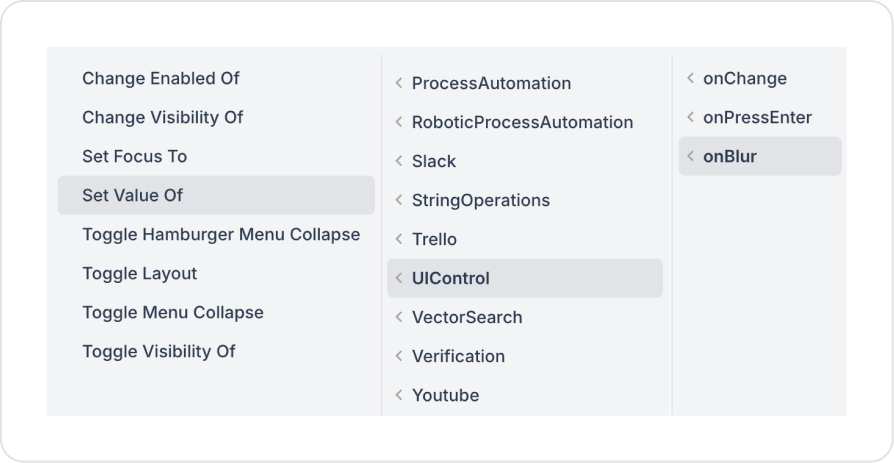Expand the RoboticProcessAutomation chevron arrow
The height and width of the screenshot is (463, 894).
pyautogui.click(x=399, y=123)
